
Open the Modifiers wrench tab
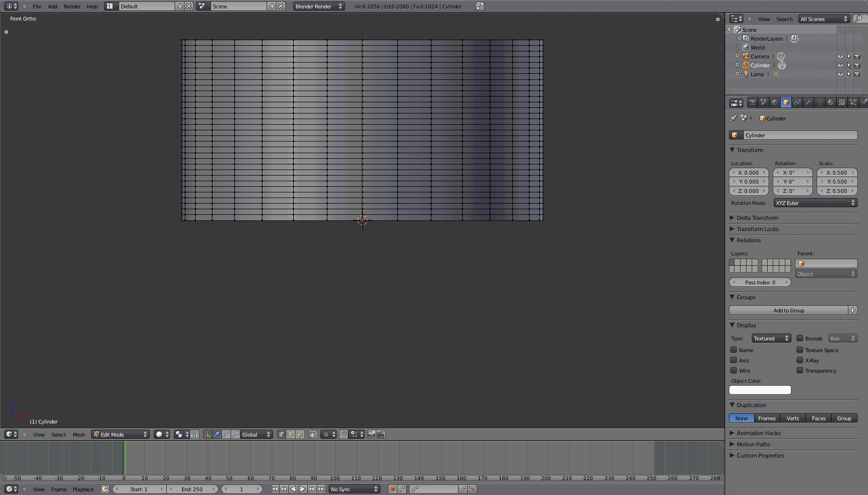(808, 103)
